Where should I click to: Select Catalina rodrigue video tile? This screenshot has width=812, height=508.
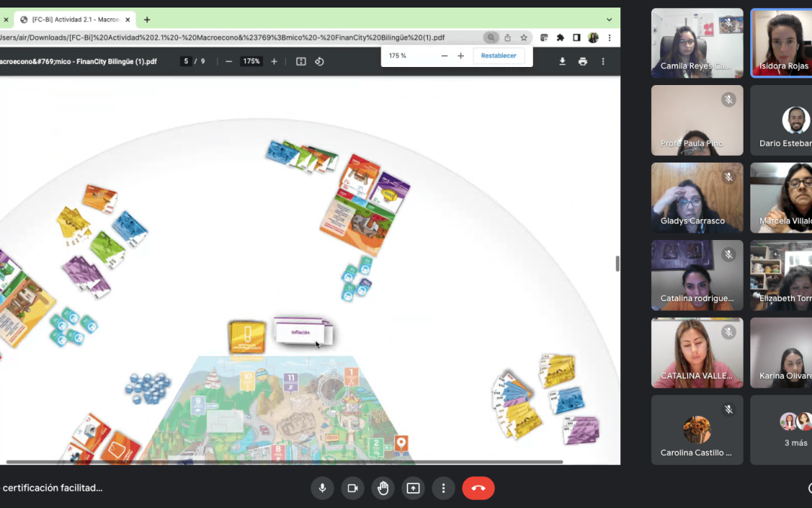click(697, 275)
